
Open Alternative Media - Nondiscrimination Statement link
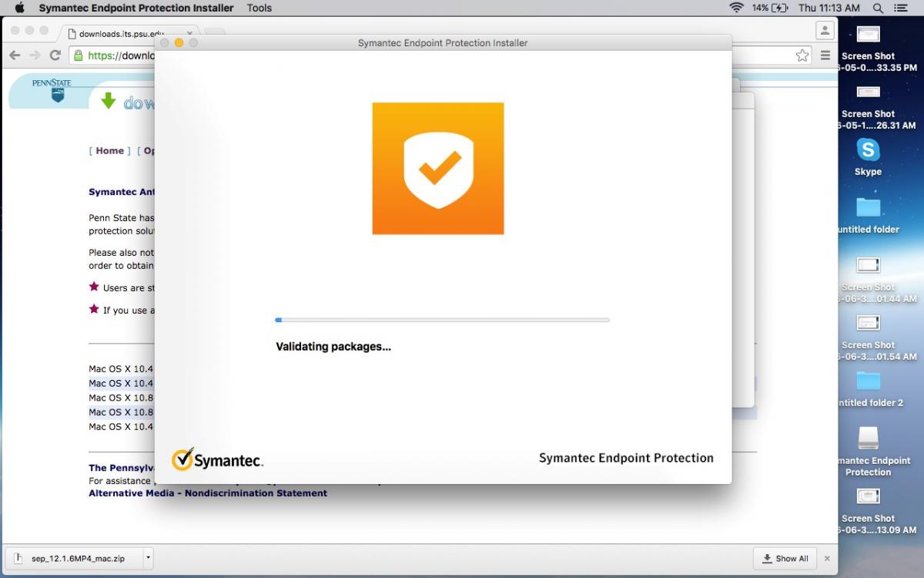click(x=208, y=493)
